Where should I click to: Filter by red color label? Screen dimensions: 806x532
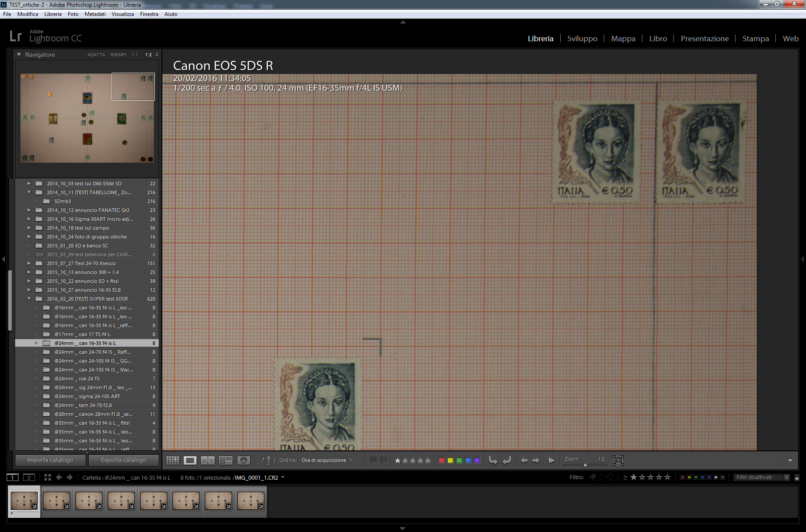pos(682,477)
